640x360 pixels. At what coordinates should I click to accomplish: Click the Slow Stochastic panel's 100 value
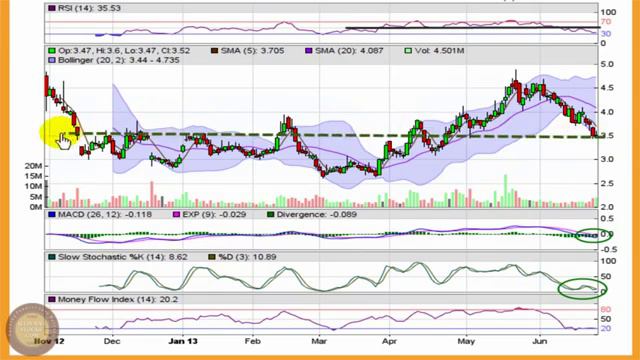[608, 261]
